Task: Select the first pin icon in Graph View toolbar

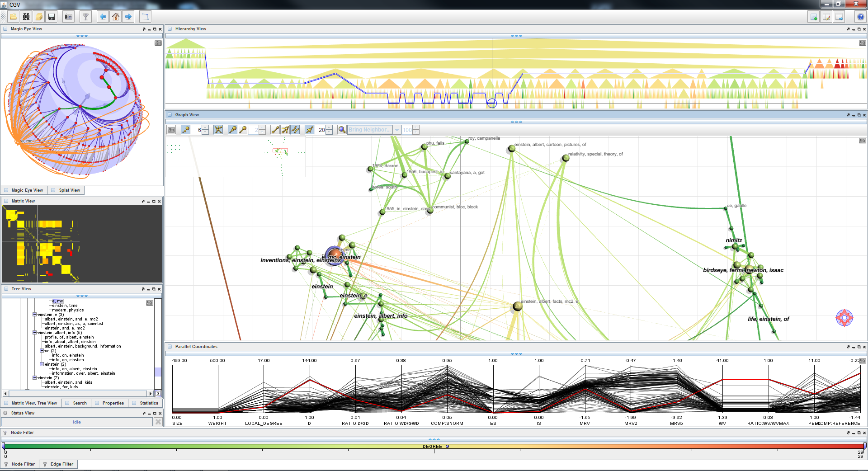Action: click(x=233, y=130)
